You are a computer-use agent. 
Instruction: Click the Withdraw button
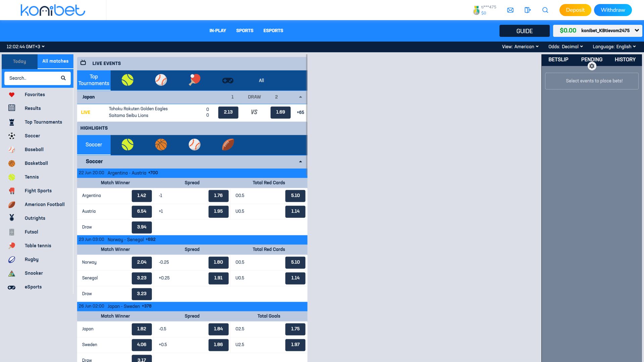[x=613, y=10]
